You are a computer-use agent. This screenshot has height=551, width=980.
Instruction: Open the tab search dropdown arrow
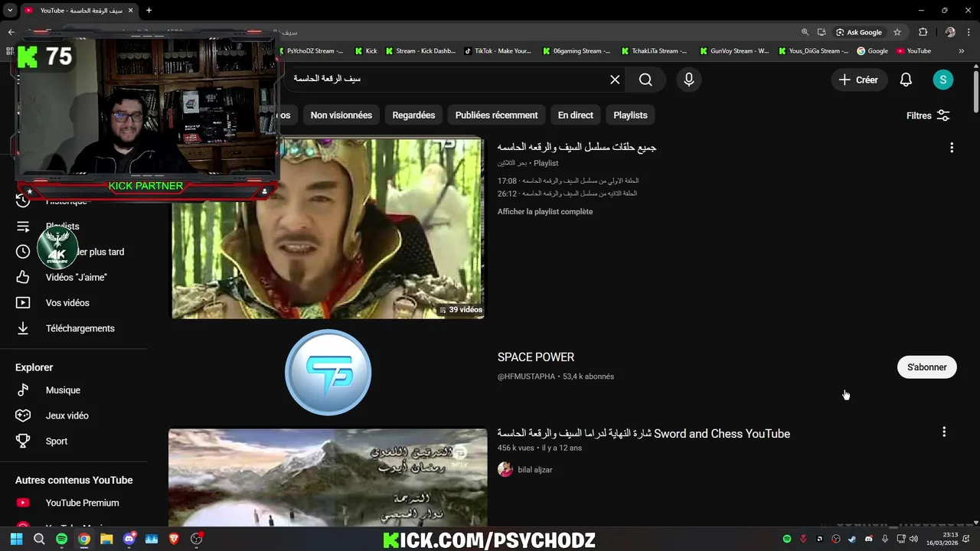pyautogui.click(x=10, y=11)
